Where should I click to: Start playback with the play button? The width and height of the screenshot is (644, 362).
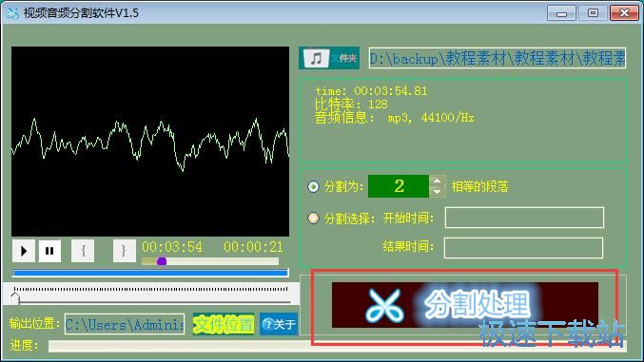(x=24, y=251)
